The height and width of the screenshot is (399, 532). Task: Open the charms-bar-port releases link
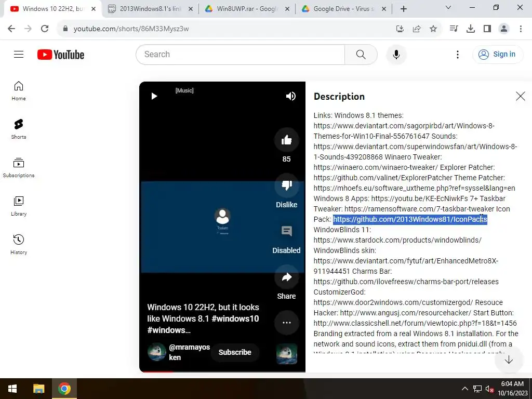406,282
